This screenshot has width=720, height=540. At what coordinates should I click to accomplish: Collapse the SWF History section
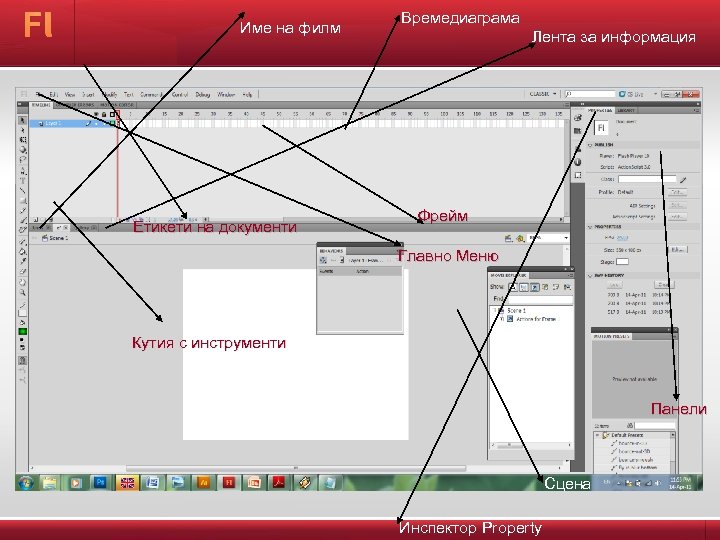590,276
